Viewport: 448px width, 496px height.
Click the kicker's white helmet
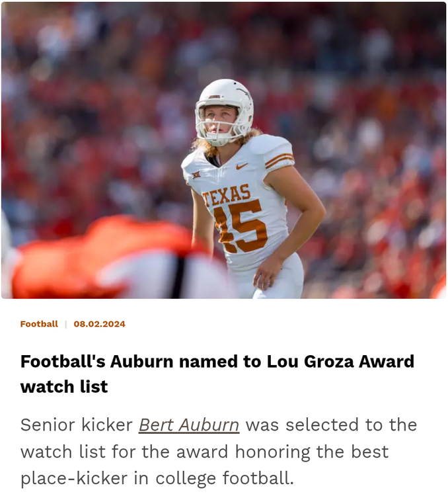click(225, 96)
